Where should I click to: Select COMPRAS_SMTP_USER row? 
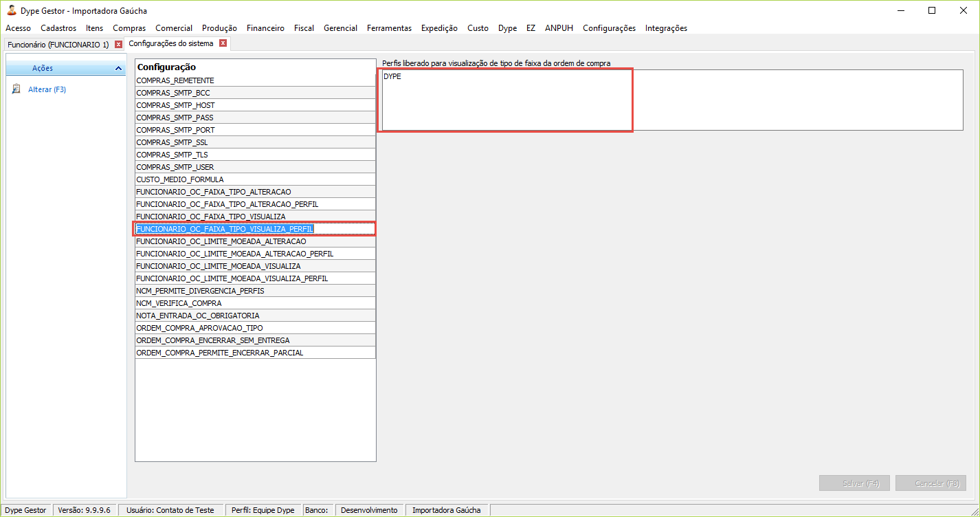(x=255, y=167)
